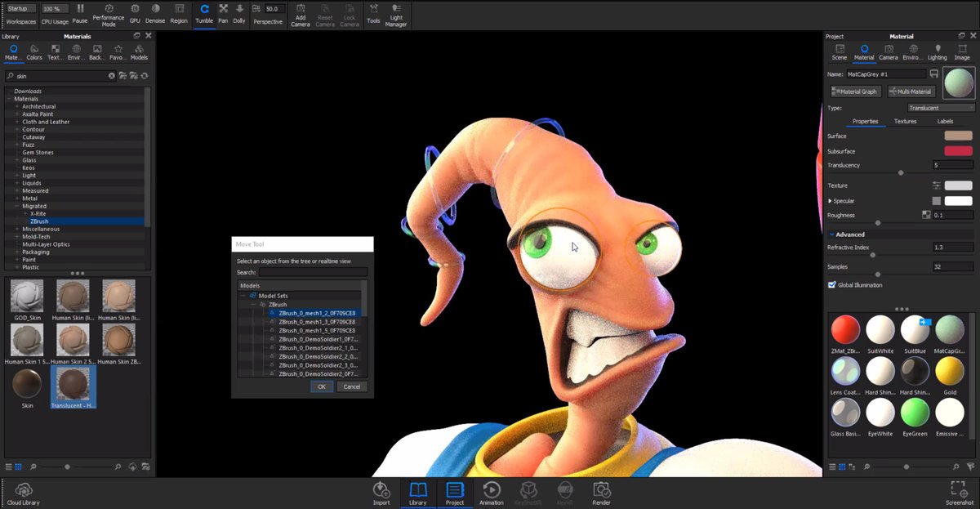This screenshot has width=980, height=509.
Task: Toggle the Library panel button
Action: point(418,493)
